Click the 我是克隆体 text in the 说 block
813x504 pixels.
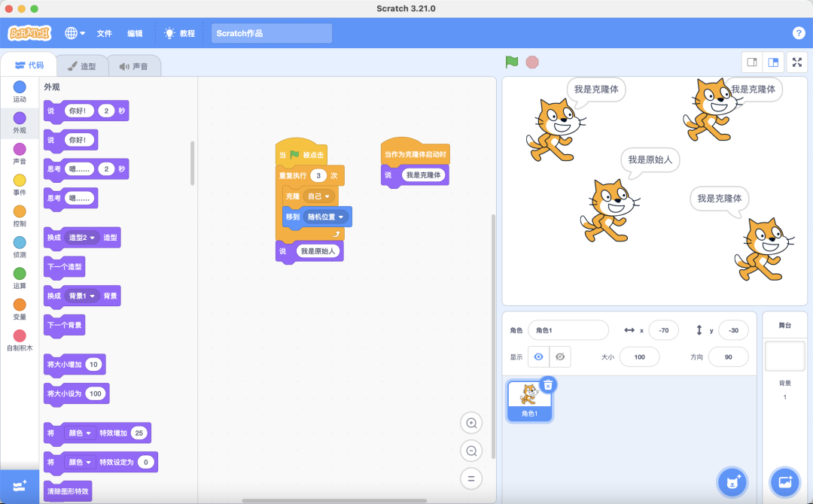423,175
